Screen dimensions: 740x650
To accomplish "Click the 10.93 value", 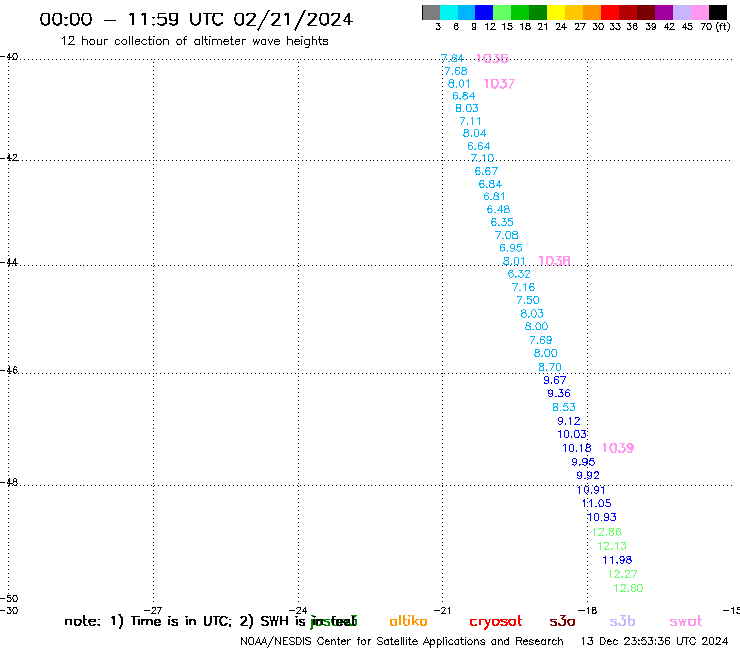I will tap(602, 517).
